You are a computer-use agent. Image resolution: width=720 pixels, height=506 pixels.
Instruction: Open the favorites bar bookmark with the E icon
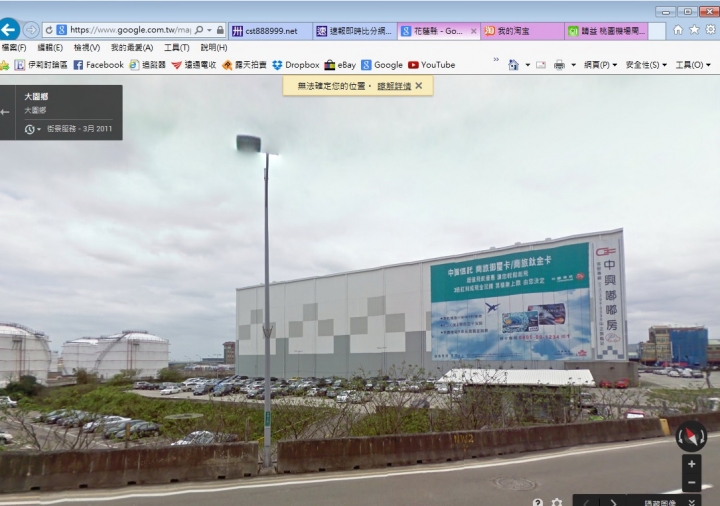[x=41, y=65]
